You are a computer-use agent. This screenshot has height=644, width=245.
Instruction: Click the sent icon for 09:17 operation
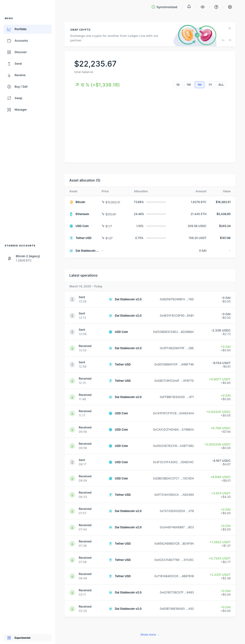point(72,462)
